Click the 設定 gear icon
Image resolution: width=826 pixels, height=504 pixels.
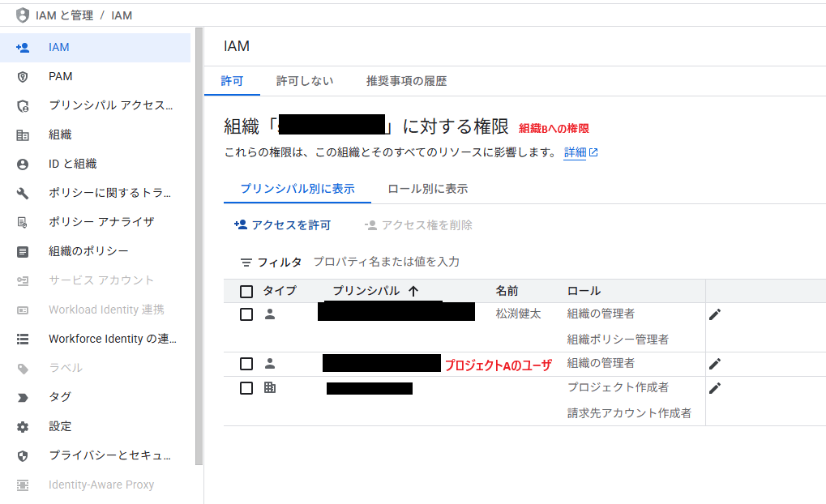coord(23,426)
